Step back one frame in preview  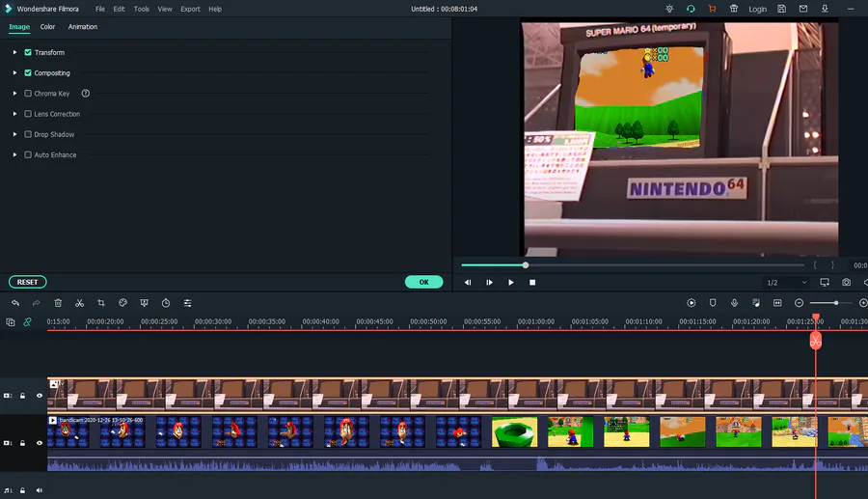coord(468,283)
